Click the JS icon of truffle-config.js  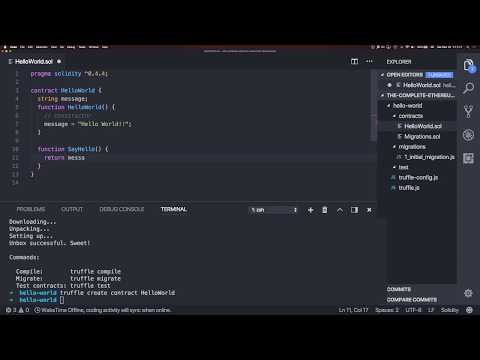[393, 178]
